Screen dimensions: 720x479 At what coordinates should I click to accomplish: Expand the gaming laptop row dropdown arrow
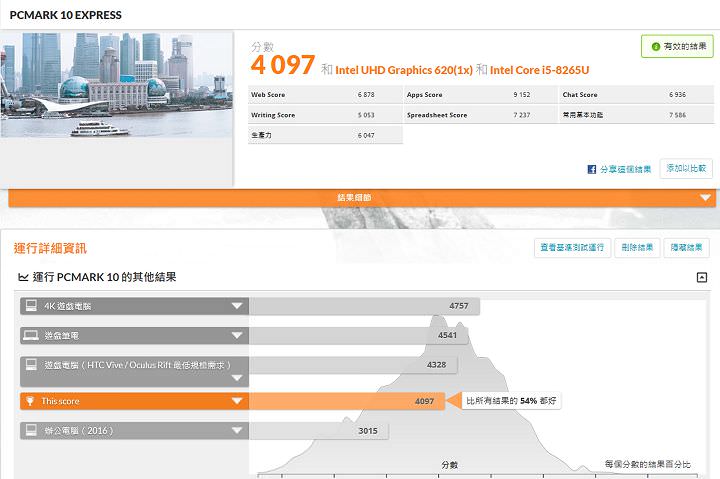pos(237,335)
